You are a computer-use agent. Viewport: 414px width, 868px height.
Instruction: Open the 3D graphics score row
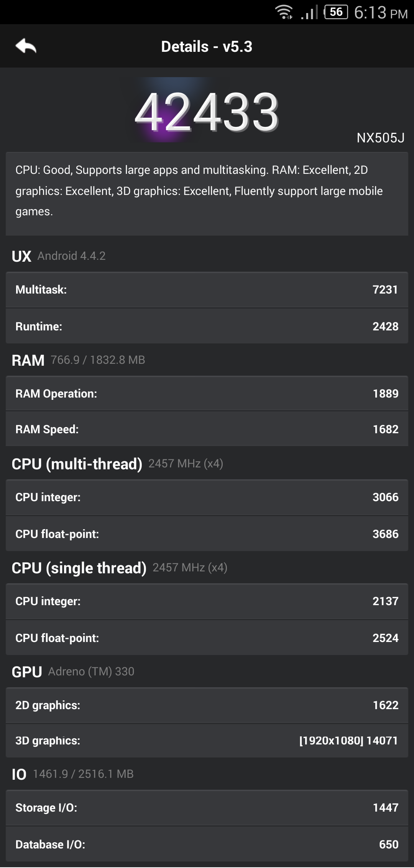pyautogui.click(x=207, y=741)
